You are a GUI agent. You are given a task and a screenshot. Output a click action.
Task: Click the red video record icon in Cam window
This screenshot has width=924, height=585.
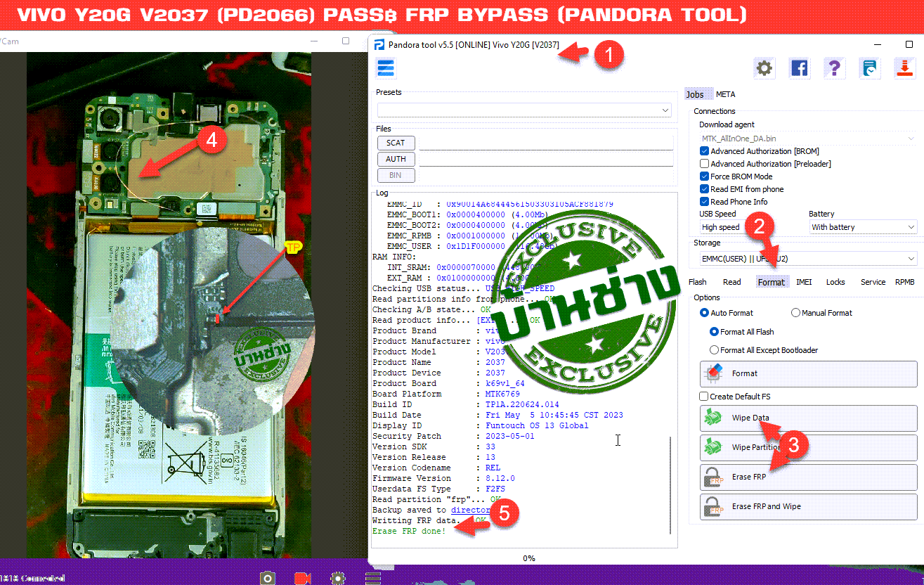click(x=303, y=578)
